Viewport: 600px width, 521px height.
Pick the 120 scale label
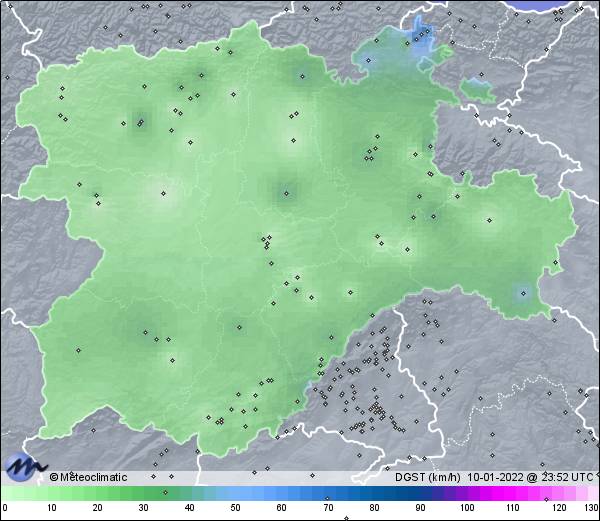pyautogui.click(x=559, y=508)
